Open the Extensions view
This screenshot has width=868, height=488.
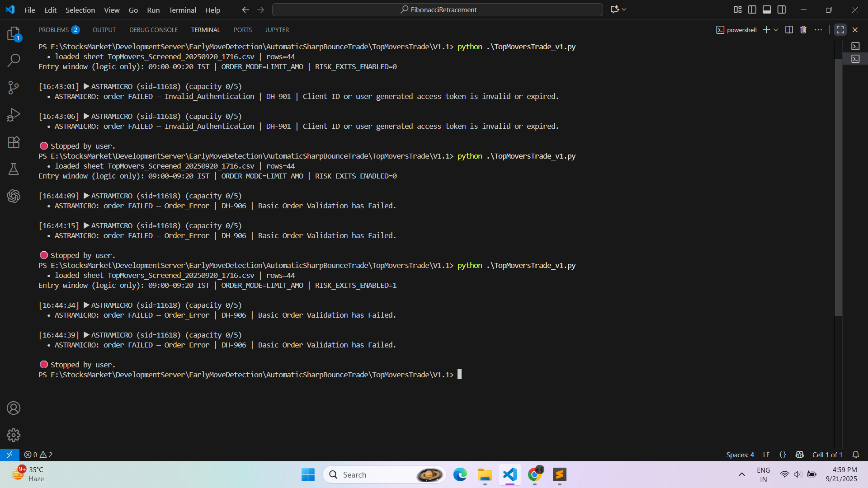pos(14,142)
